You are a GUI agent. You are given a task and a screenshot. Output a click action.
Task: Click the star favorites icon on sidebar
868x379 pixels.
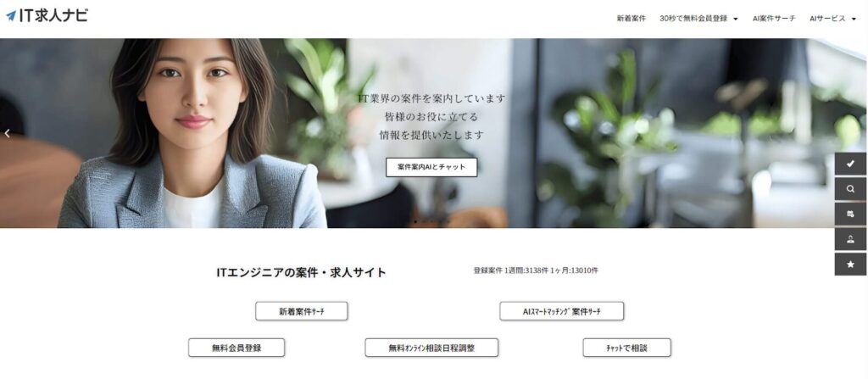[850, 265]
